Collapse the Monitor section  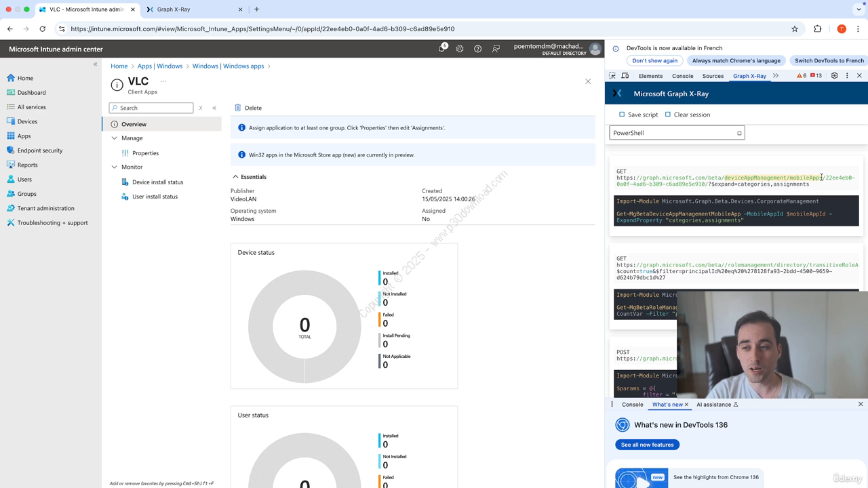114,167
